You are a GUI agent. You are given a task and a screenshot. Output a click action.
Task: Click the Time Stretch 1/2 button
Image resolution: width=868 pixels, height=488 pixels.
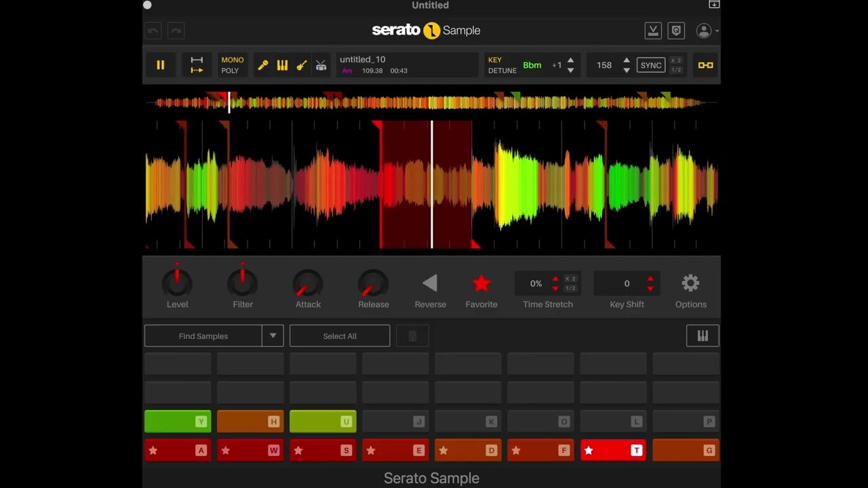click(x=570, y=289)
